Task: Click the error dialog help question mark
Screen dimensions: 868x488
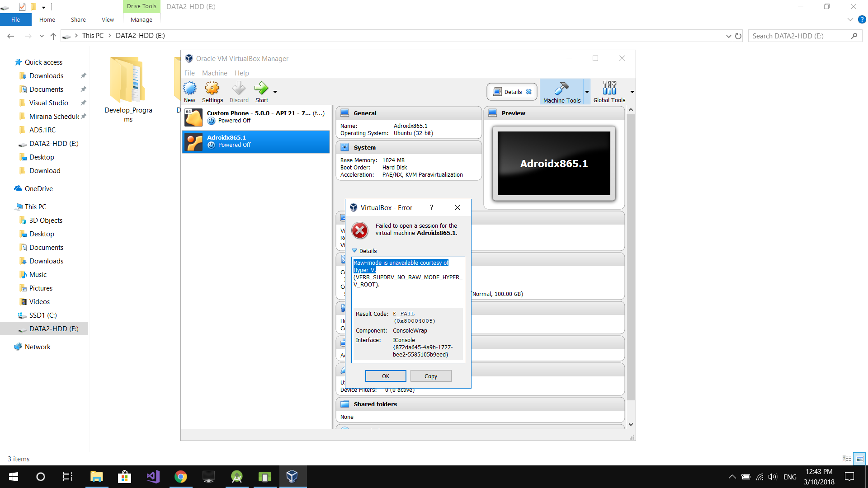Action: click(x=431, y=207)
